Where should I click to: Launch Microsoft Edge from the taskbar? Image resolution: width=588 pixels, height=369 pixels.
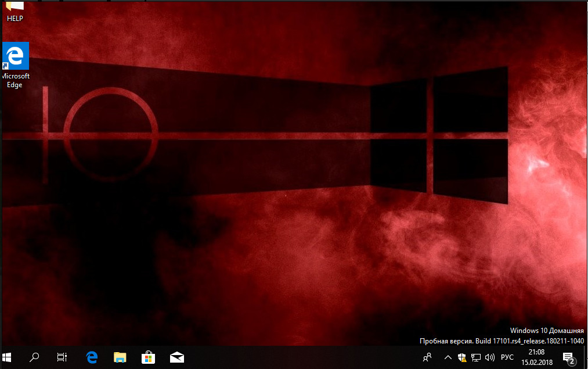pyautogui.click(x=92, y=357)
